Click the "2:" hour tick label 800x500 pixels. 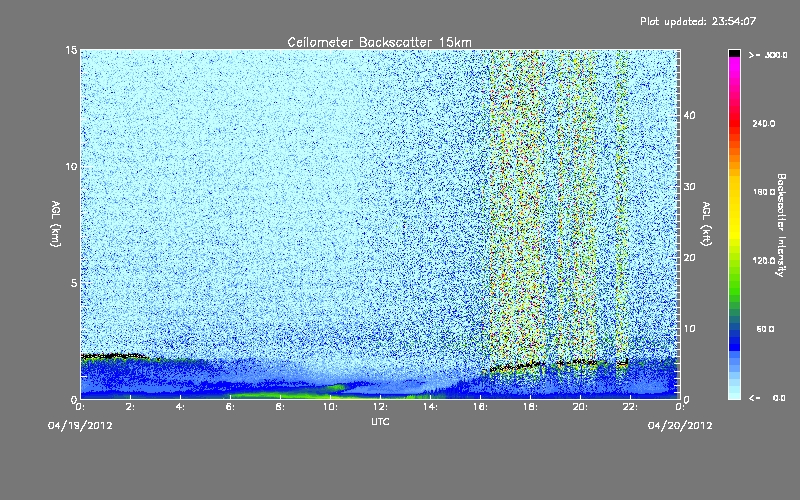(131, 407)
